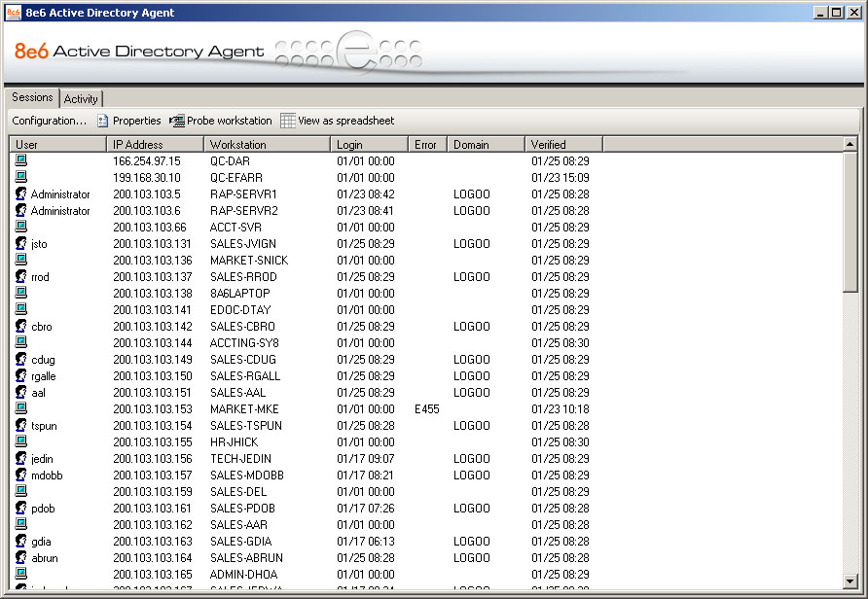Click the 8e6 app icon in title bar
This screenshot has width=868, height=599.
[14, 13]
